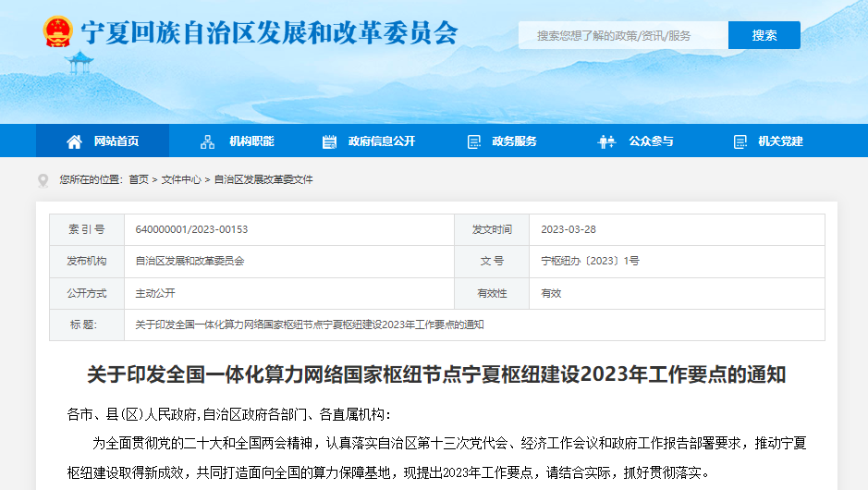The width and height of the screenshot is (868, 490).
Task: Open the 政务服务 menu item
Action: [514, 141]
